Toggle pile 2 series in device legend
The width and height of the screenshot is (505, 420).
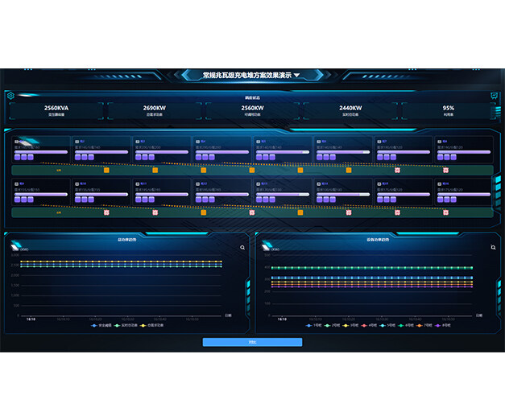point(332,325)
